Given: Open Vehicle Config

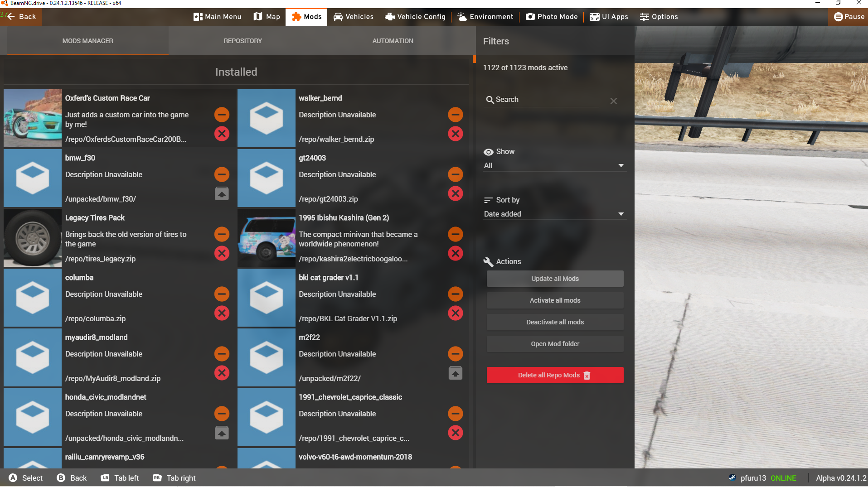Looking at the screenshot, I should point(415,17).
